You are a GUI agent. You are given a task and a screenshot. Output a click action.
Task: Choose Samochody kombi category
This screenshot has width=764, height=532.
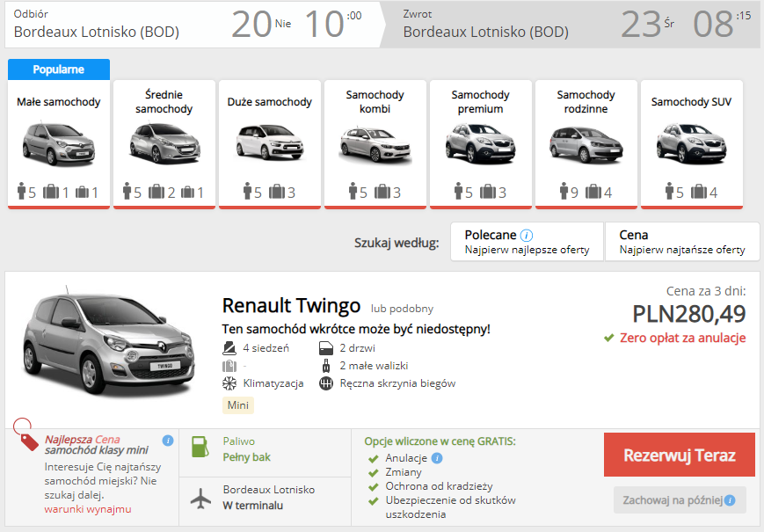tap(375, 144)
